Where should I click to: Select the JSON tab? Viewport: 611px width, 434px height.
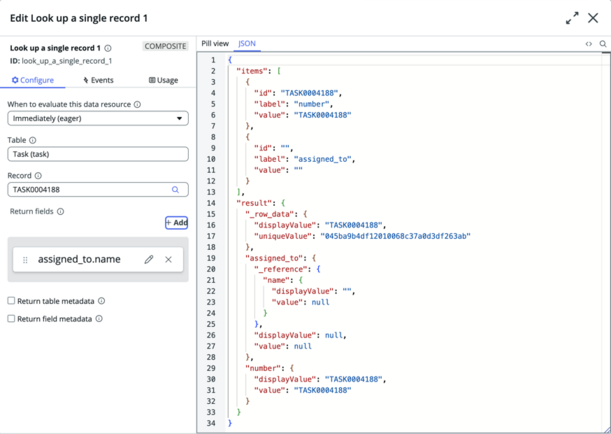pyautogui.click(x=247, y=44)
